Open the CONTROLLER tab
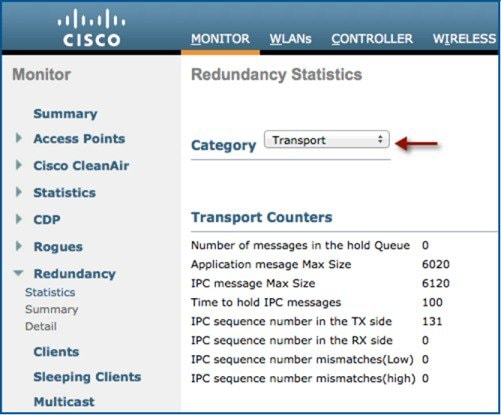 click(x=372, y=39)
